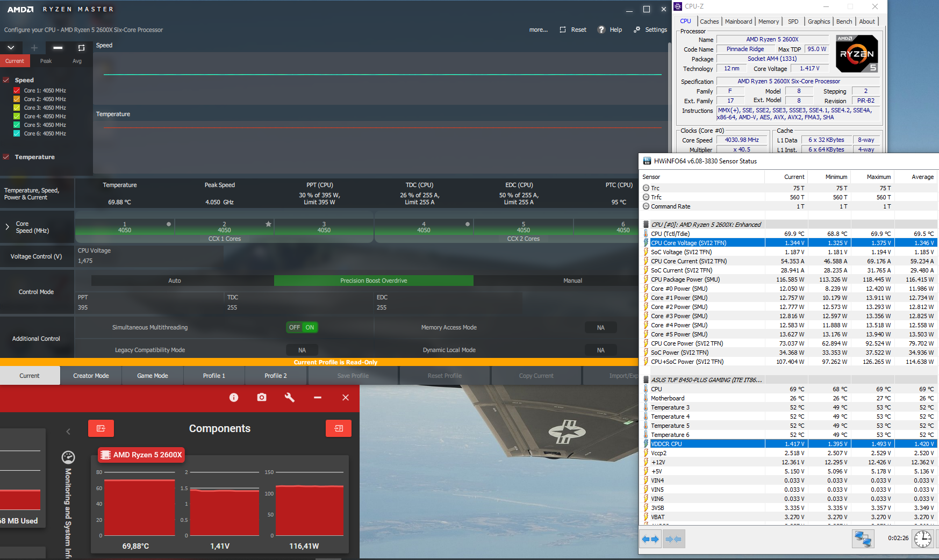The width and height of the screenshot is (939, 560).
Task: Click the network computers icon in HWiNFO
Action: 863,539
